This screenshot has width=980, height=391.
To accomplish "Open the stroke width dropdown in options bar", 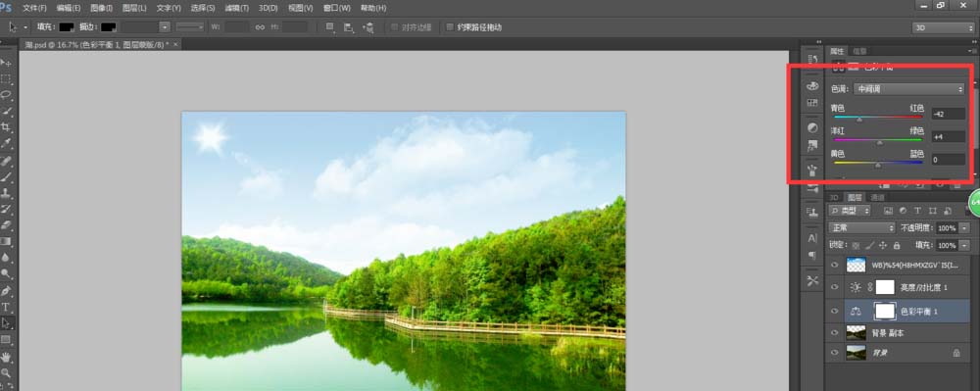I will click(165, 27).
